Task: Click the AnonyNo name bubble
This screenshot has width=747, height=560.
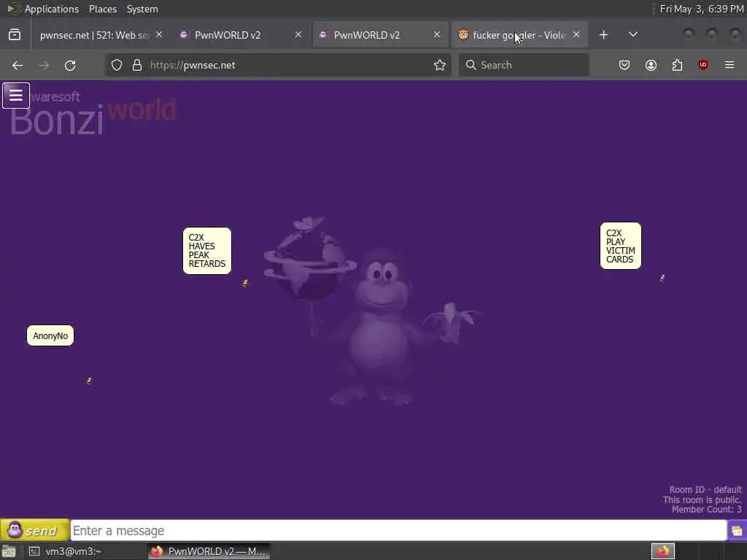Action: [x=50, y=335]
